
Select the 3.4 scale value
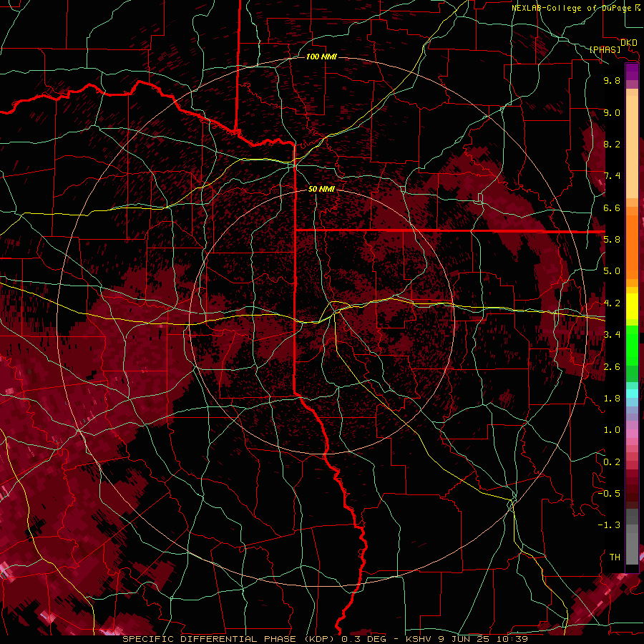(x=612, y=335)
